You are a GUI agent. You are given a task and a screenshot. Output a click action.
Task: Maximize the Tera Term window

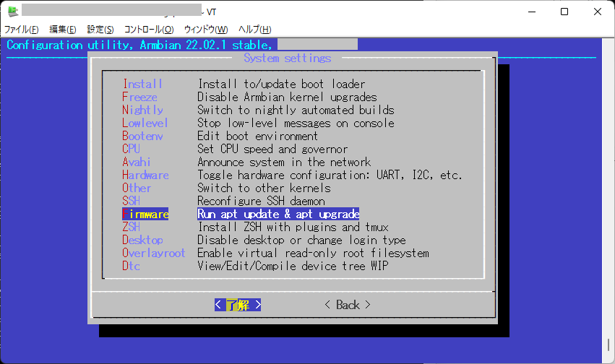pyautogui.click(x=564, y=12)
